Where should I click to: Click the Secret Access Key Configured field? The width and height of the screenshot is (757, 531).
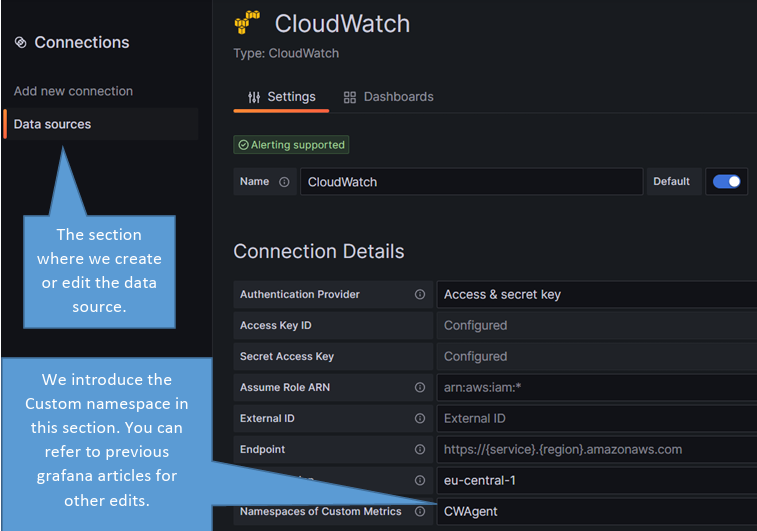(597, 356)
